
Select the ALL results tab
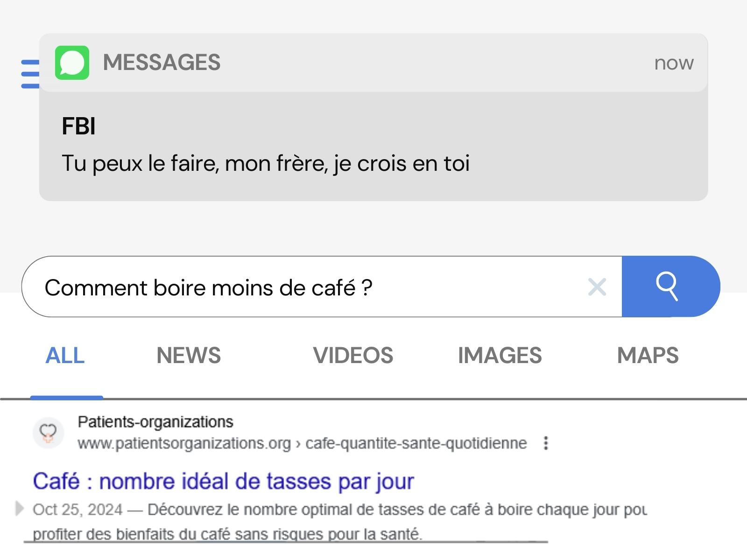(x=65, y=356)
